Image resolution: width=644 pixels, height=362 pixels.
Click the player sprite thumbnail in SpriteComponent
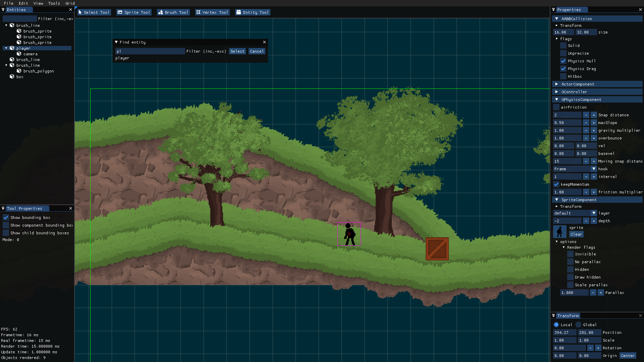coord(559,231)
